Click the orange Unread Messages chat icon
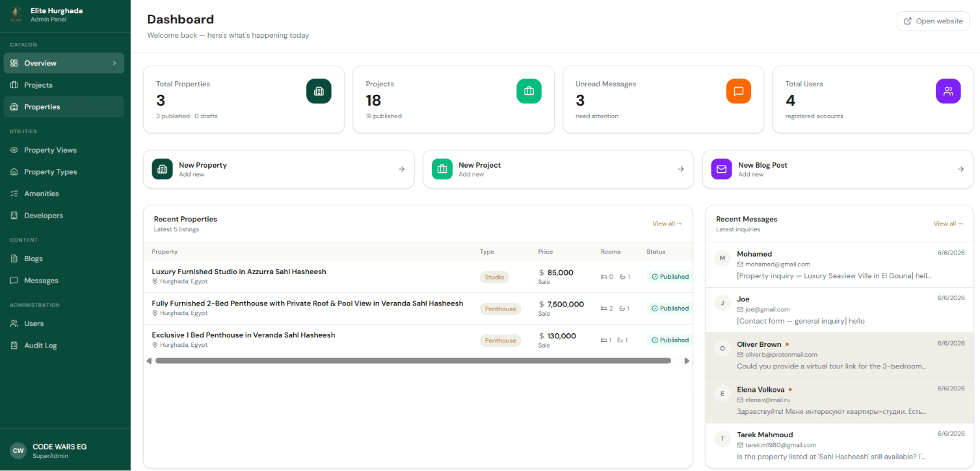This screenshot has height=471, width=980. coord(739,91)
